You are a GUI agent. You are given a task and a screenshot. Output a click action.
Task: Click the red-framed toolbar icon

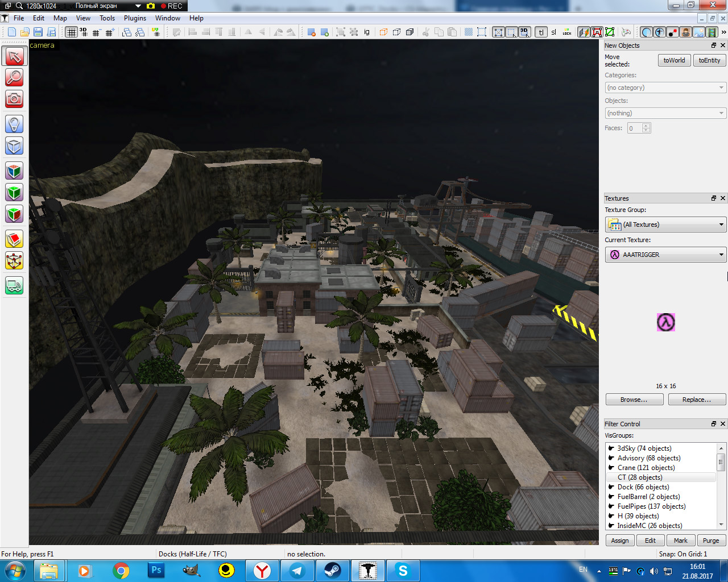[597, 32]
